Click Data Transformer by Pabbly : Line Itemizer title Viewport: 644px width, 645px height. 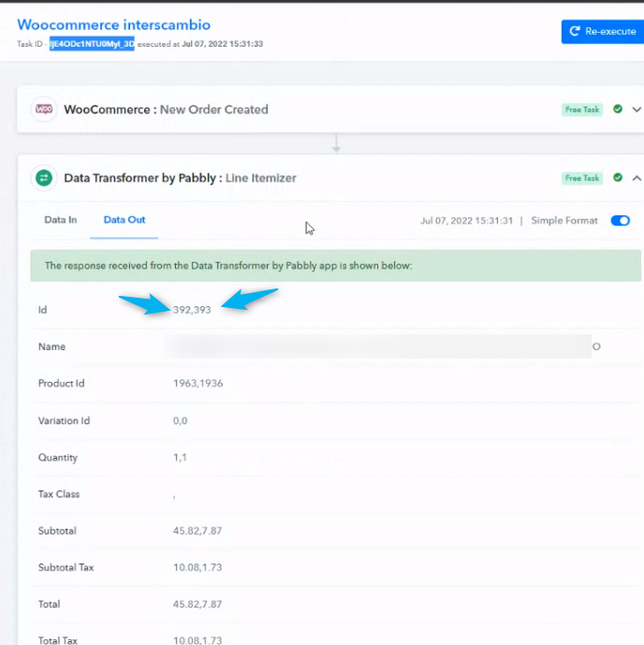[x=180, y=178]
